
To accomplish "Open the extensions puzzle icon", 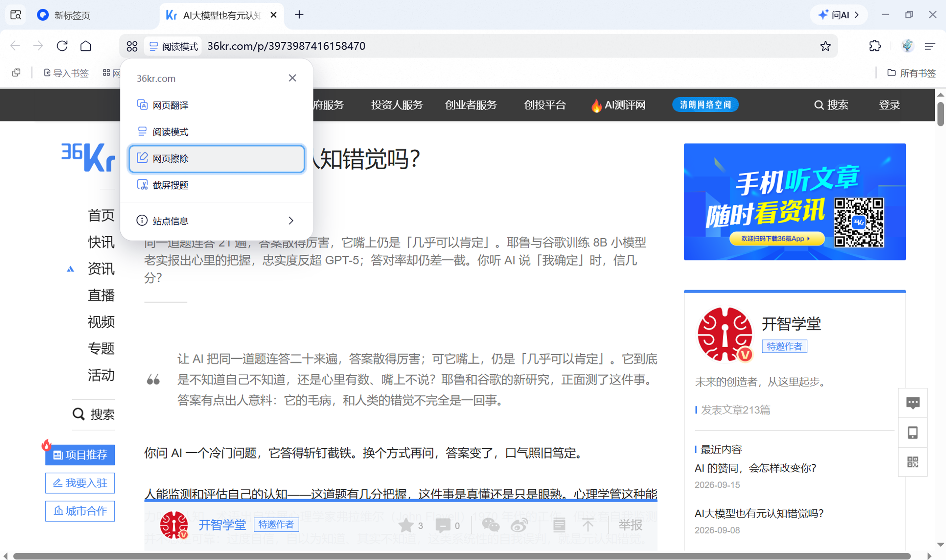I will 875,46.
